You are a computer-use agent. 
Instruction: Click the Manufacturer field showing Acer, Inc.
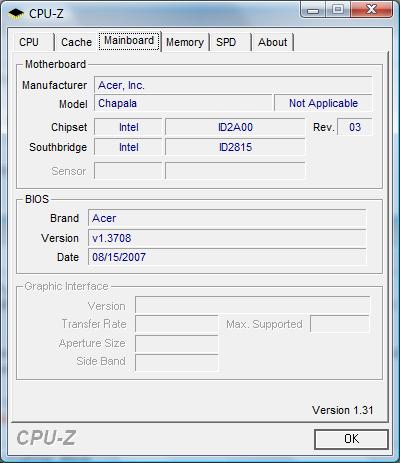tap(233, 85)
